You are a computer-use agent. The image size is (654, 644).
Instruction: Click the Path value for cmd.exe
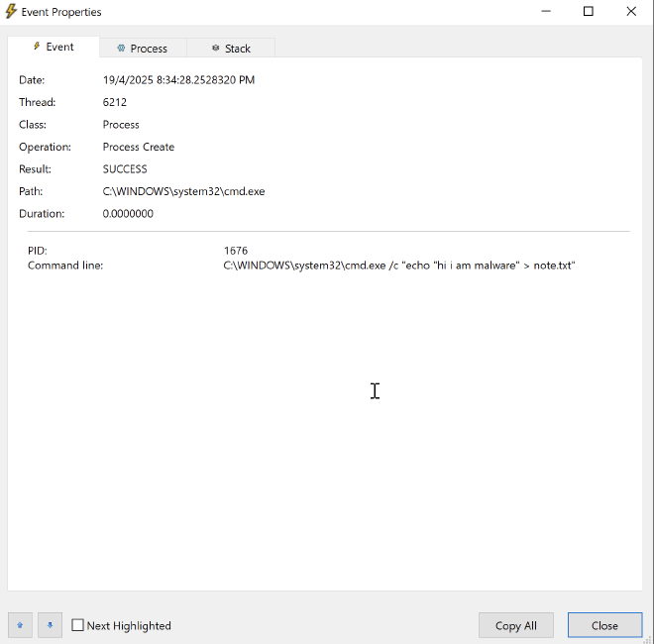click(183, 191)
